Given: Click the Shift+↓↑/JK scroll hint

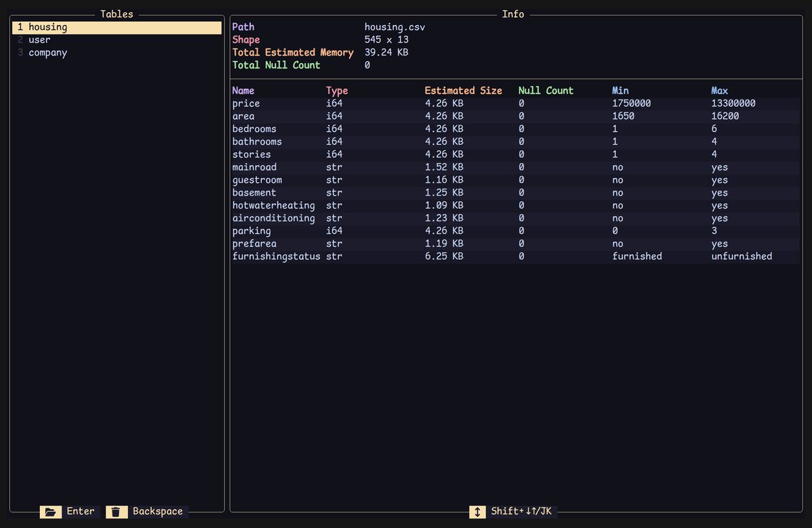Looking at the screenshot, I should click(x=522, y=512).
